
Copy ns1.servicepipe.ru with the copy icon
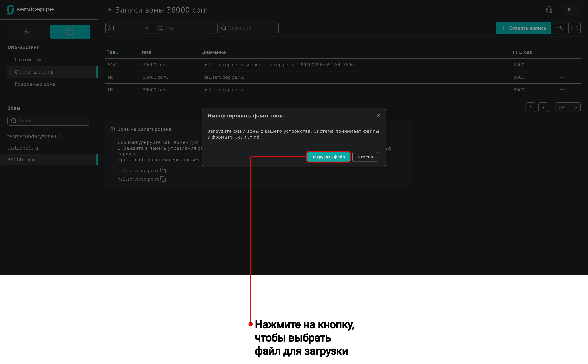coord(163,171)
